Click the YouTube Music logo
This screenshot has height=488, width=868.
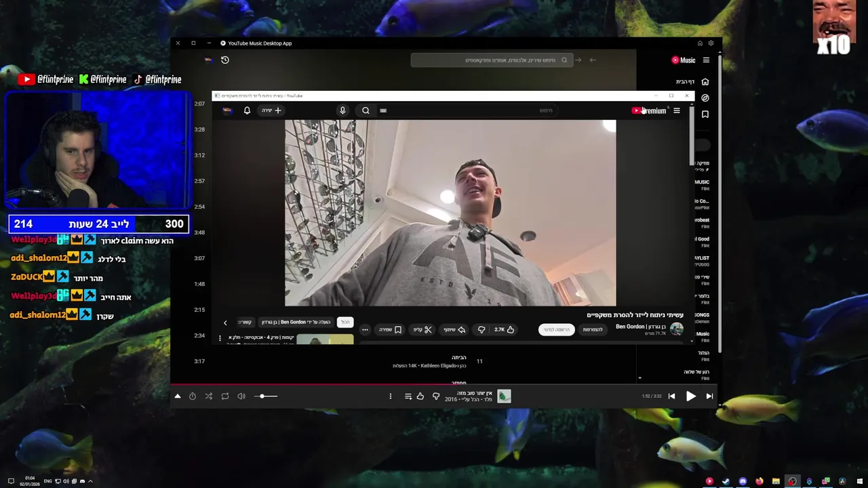[684, 60]
